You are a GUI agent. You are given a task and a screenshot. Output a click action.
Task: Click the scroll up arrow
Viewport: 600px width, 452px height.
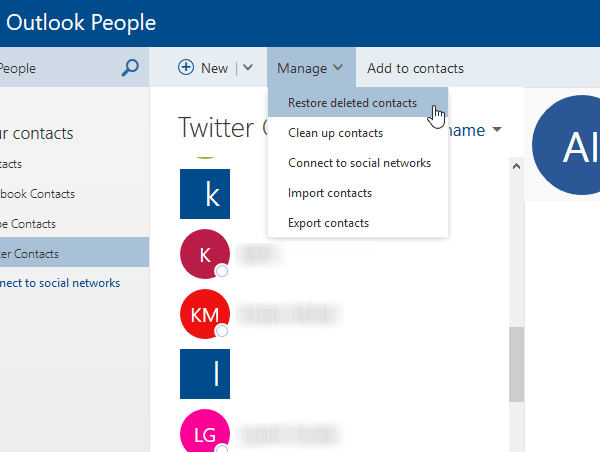[x=516, y=166]
